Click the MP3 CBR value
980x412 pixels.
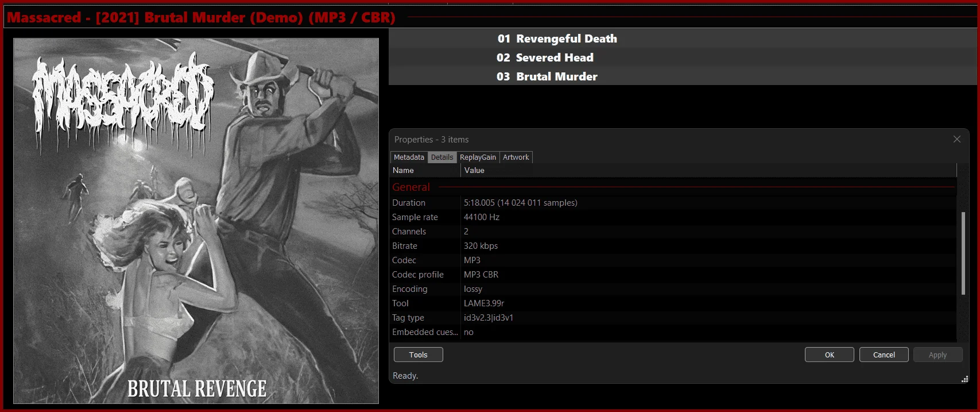481,275
